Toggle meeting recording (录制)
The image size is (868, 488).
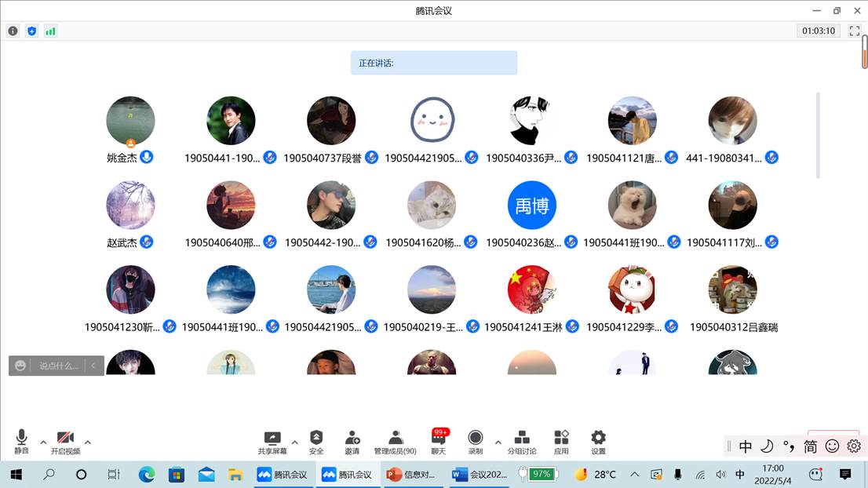tap(475, 442)
